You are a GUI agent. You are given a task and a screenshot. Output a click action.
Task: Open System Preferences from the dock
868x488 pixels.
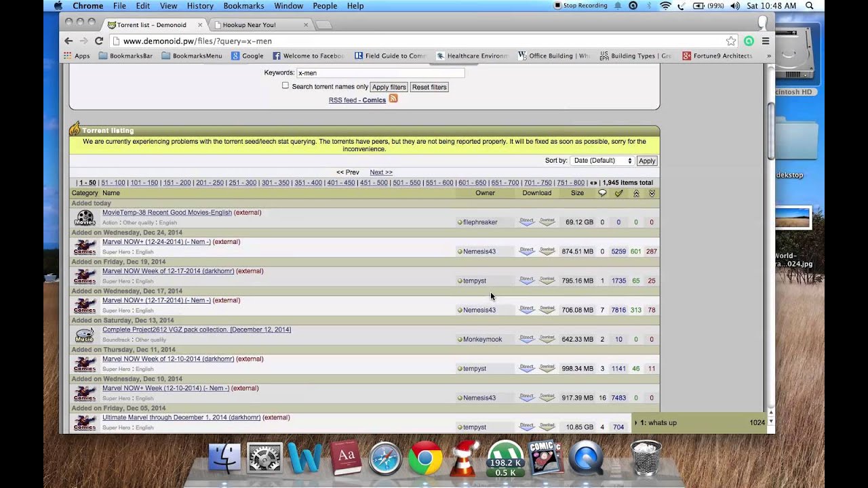pos(264,459)
